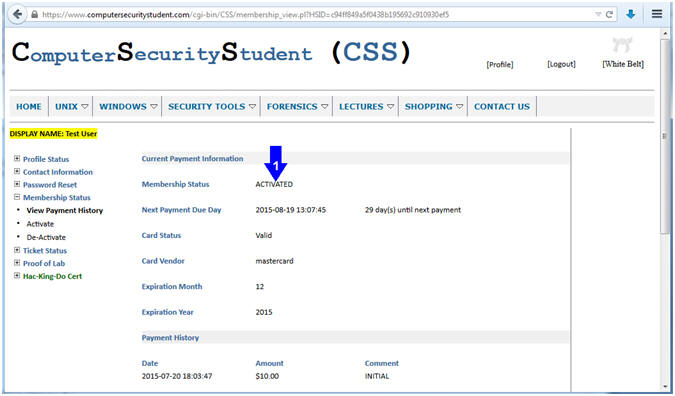The image size is (675, 396).
Task: Open the downloads arrow icon
Action: [631, 14]
